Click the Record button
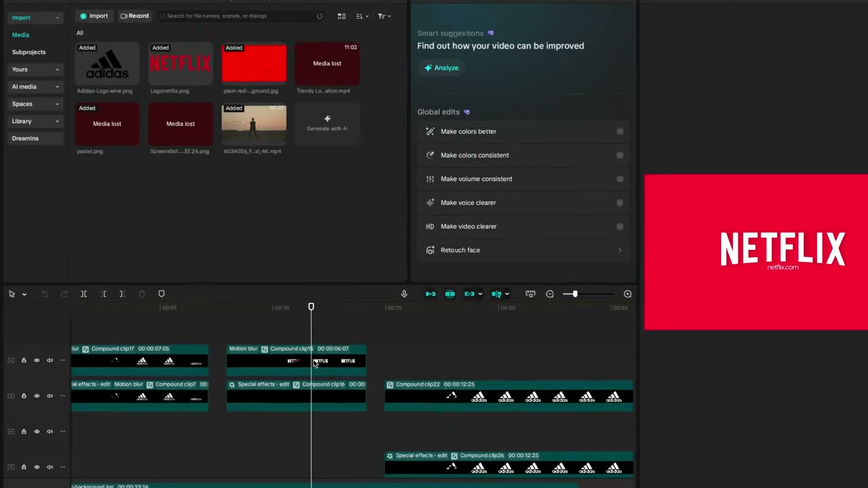Image resolution: width=868 pixels, height=488 pixels. click(x=134, y=16)
